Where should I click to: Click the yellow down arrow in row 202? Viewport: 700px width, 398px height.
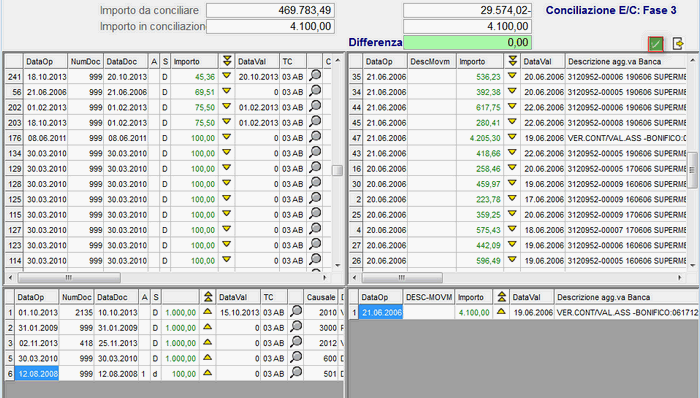click(227, 107)
